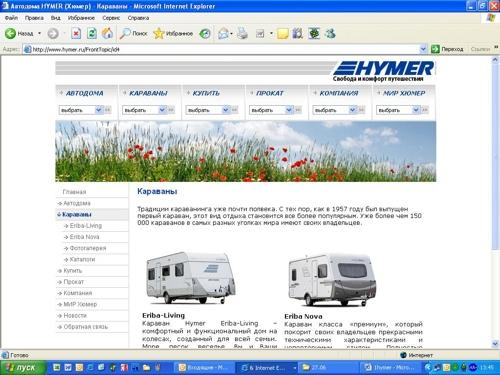The image size is (500, 375).
Task: Click the АВТОДОМА top navigation heading
Action: pos(84,93)
